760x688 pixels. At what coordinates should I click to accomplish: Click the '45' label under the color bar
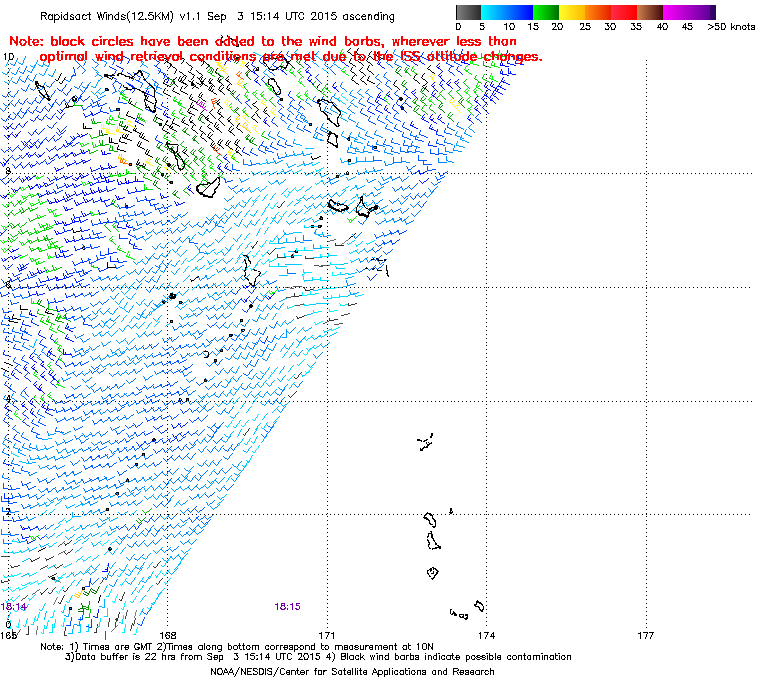pyautogui.click(x=687, y=27)
